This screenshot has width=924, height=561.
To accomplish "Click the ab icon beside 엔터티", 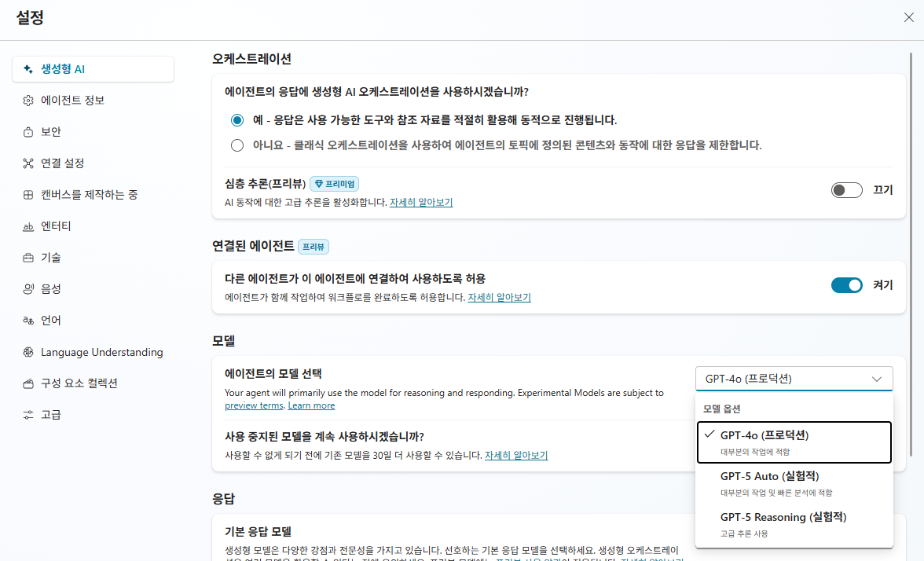I will pos(27,226).
